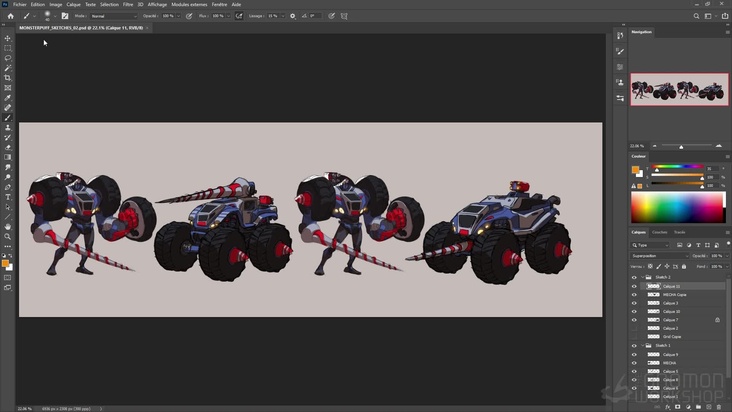This screenshot has width=732, height=412.
Task: Open the Fichier menu
Action: pos(20,4)
